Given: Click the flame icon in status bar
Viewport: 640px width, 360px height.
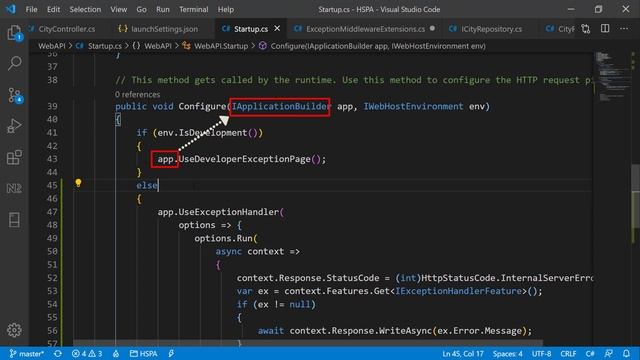Looking at the screenshot, I should click(x=116, y=353).
